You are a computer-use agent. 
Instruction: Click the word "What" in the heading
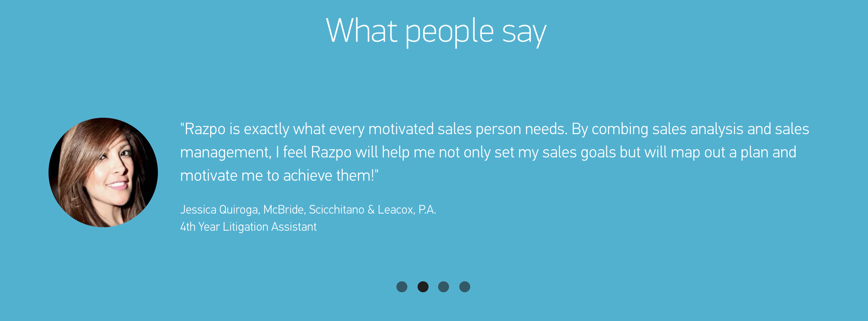coord(362,31)
